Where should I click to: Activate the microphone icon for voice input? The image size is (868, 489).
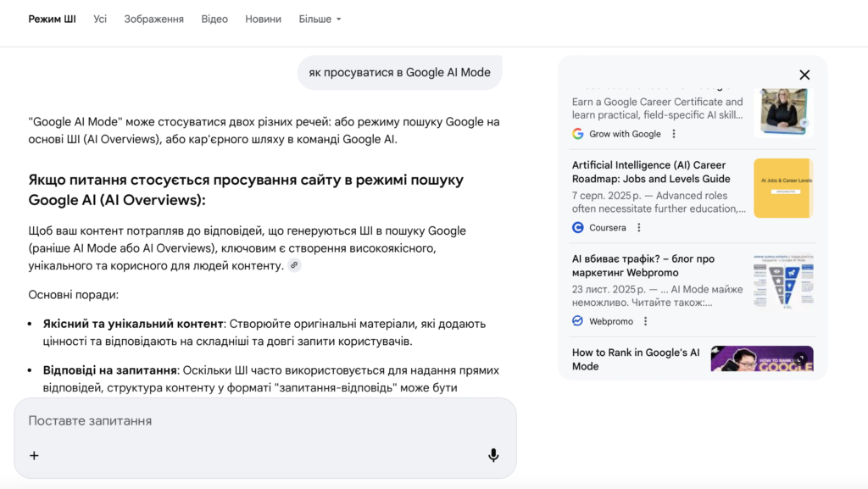pos(495,453)
